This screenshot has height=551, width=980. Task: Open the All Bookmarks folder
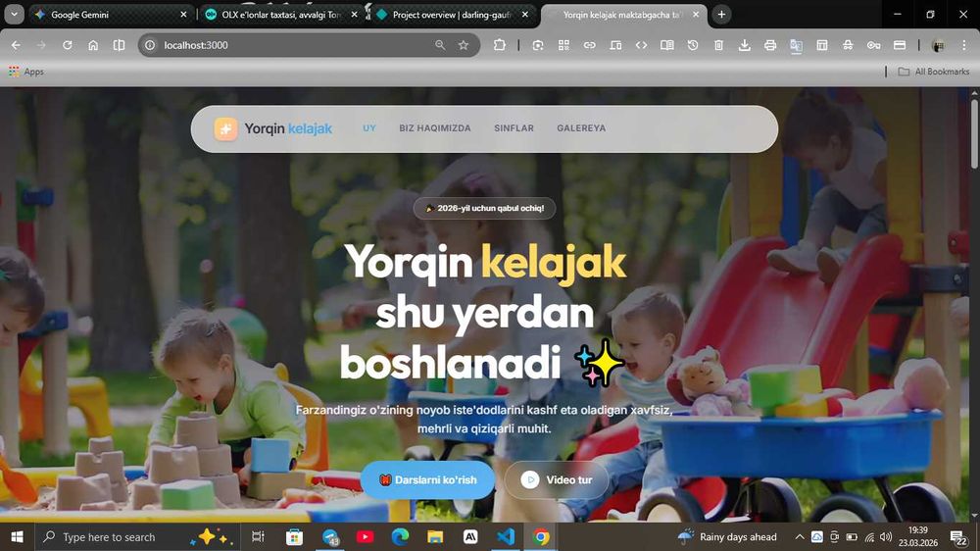(933, 72)
